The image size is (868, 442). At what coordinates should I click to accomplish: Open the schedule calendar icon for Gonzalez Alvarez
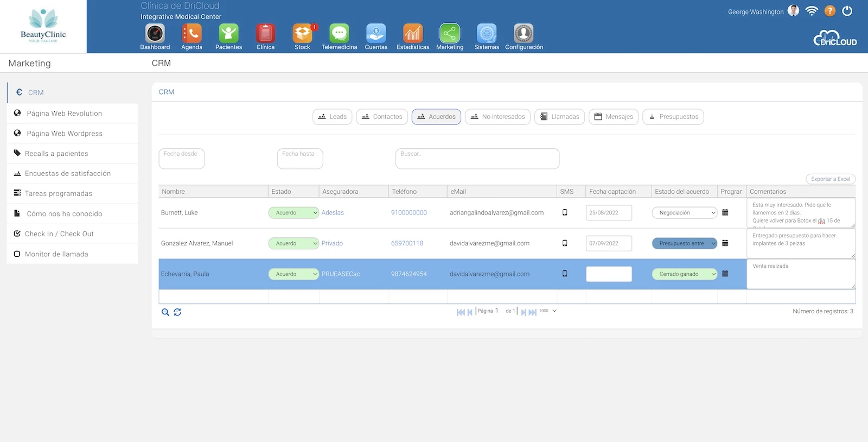pos(725,243)
